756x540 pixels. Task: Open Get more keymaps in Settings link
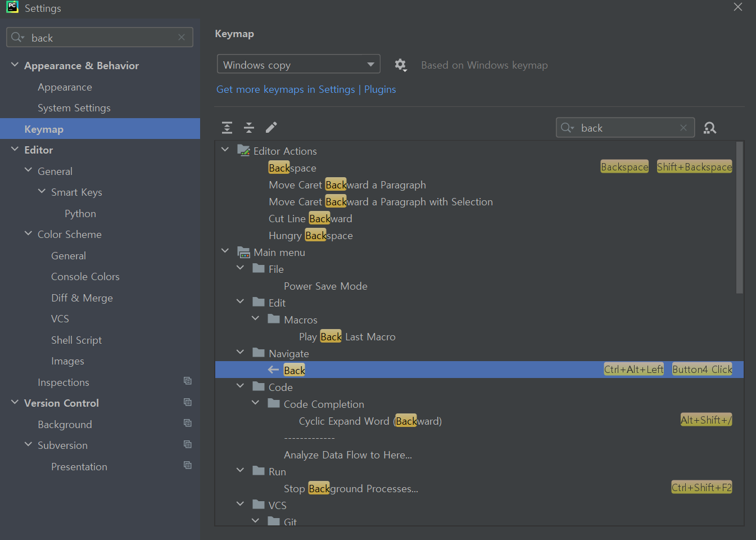point(286,89)
